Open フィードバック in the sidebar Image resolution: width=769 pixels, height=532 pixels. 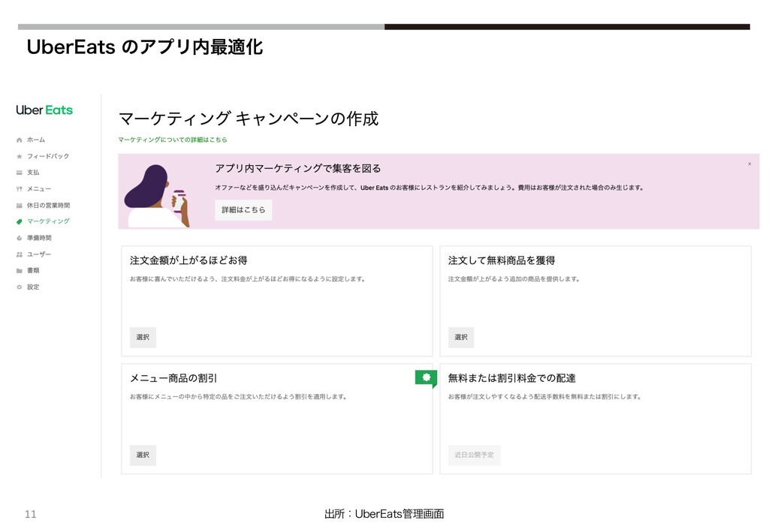pos(48,156)
